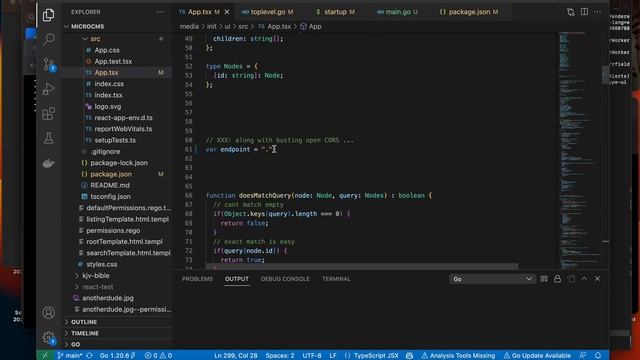
Task: Open the DEBUG CONSOLE panel tab
Action: [x=285, y=279]
